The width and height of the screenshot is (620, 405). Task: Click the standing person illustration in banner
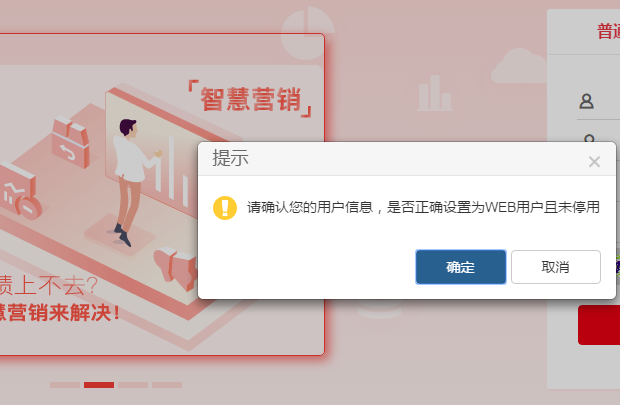pyautogui.click(x=132, y=182)
